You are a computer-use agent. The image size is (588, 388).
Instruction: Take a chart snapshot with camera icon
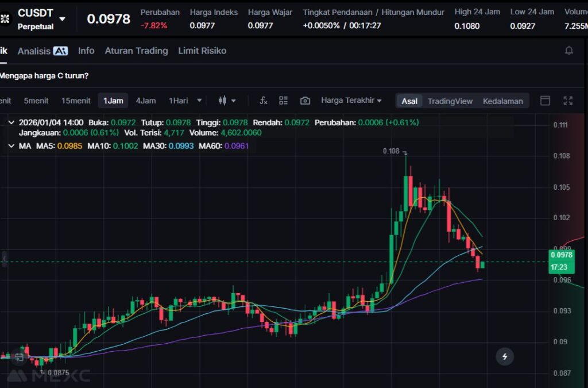[x=305, y=101]
